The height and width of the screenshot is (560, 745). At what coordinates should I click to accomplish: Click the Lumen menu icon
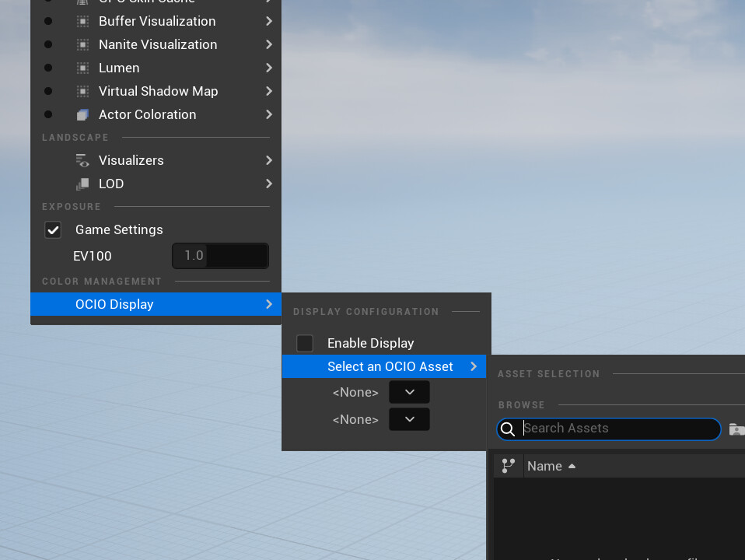coord(82,68)
